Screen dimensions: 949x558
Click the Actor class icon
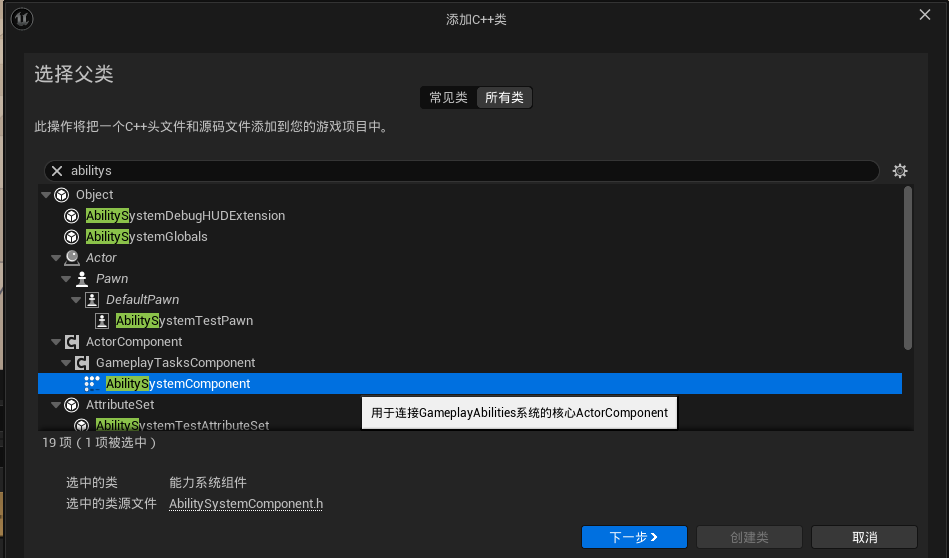(x=71, y=258)
